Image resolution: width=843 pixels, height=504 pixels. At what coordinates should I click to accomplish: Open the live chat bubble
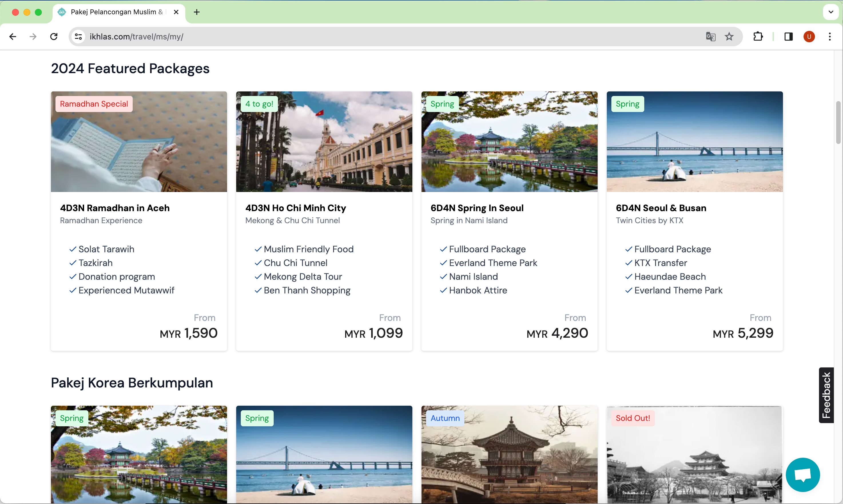point(803,475)
